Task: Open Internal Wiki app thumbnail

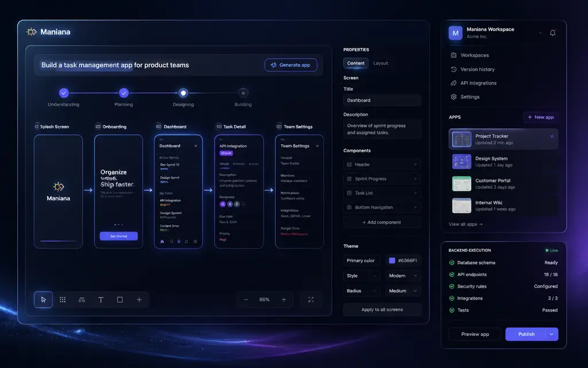Action: click(462, 206)
